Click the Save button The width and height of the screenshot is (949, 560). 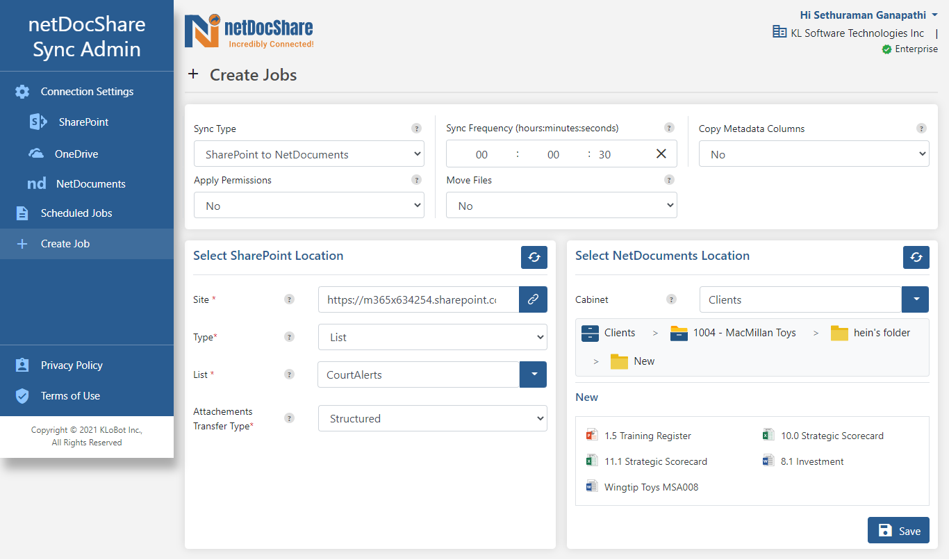[x=898, y=530]
